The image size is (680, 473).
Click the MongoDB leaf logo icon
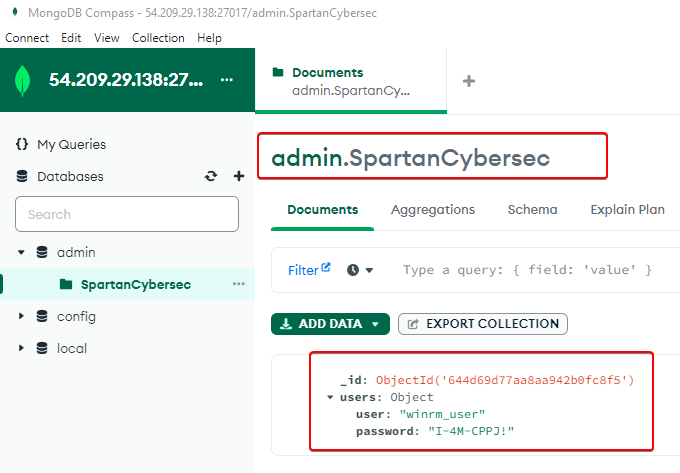[x=23, y=80]
